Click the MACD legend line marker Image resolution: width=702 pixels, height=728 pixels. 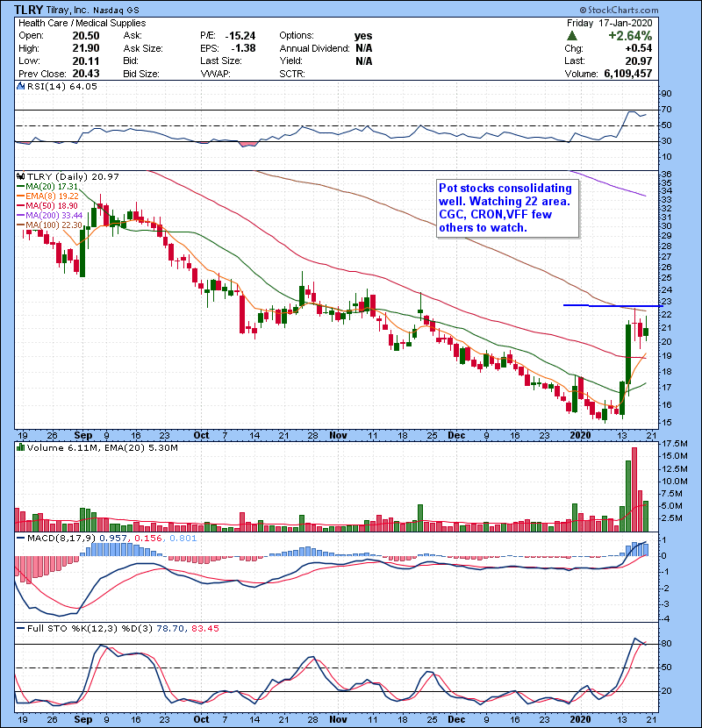tap(20, 539)
